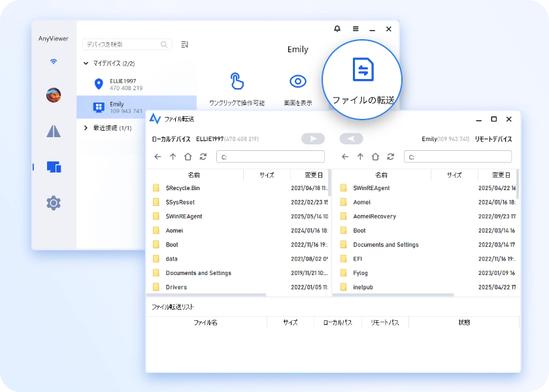Click send-to-remote right arrow button
The image size is (549, 392).
pyautogui.click(x=313, y=139)
